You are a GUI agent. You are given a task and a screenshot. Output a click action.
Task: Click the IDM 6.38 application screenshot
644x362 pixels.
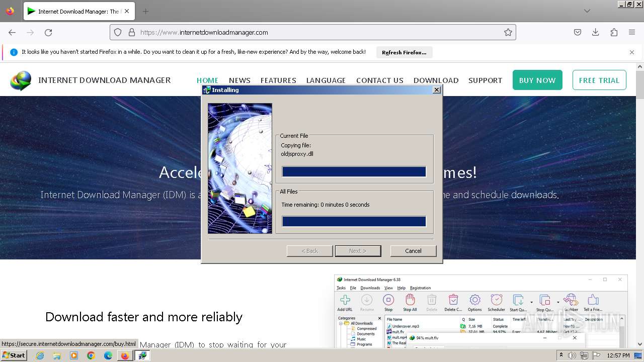tap(480, 312)
